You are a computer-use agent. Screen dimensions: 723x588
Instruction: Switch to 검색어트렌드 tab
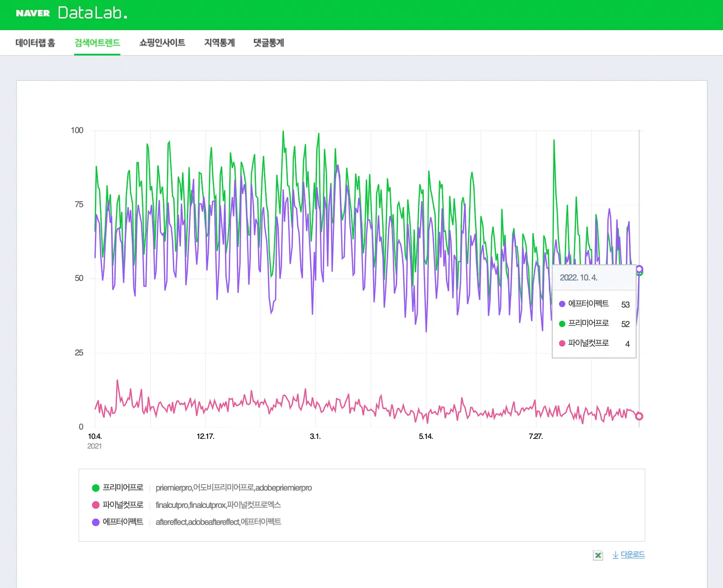click(97, 43)
